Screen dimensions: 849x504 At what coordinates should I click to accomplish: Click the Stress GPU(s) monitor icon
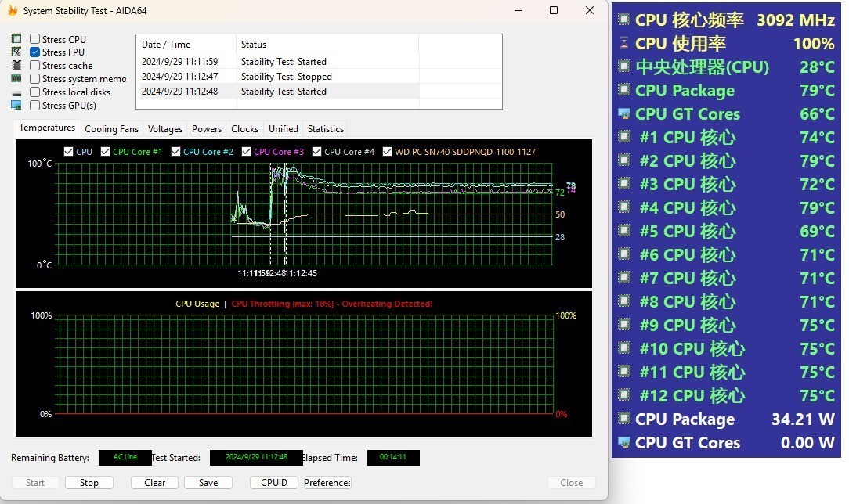[16, 105]
